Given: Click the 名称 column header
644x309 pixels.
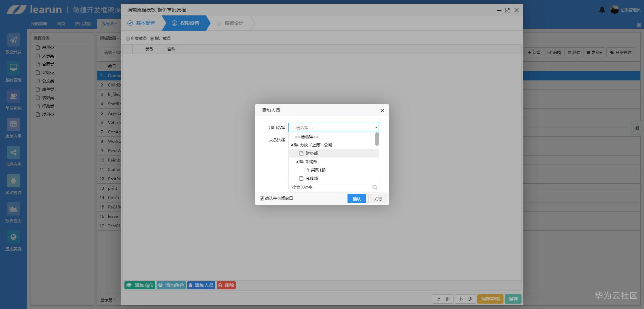Looking at the screenshot, I should tap(171, 49).
